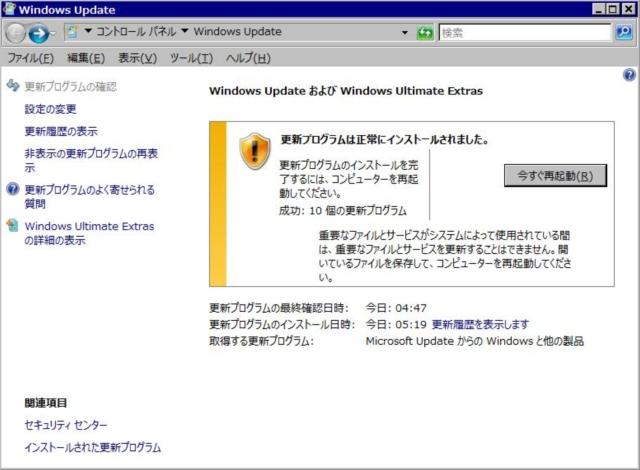
Task: Click the 今日: 05:19 install time
Action: click(x=396, y=324)
